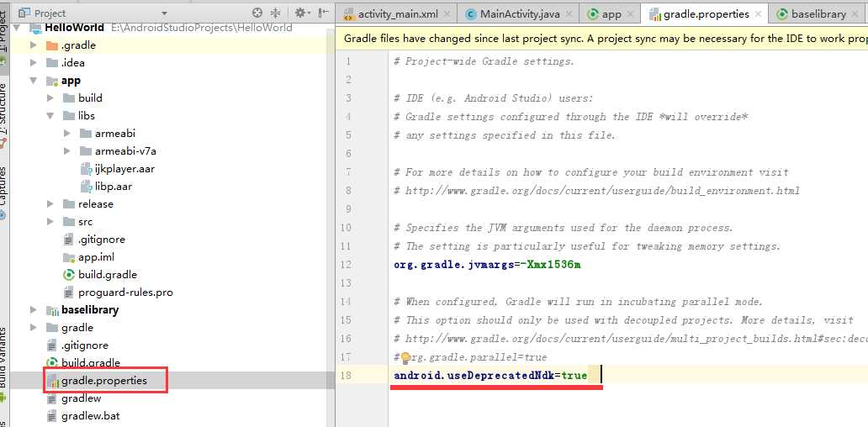Click the baselibrary module icon
The image size is (868, 427).
pyautogui.click(x=52, y=309)
